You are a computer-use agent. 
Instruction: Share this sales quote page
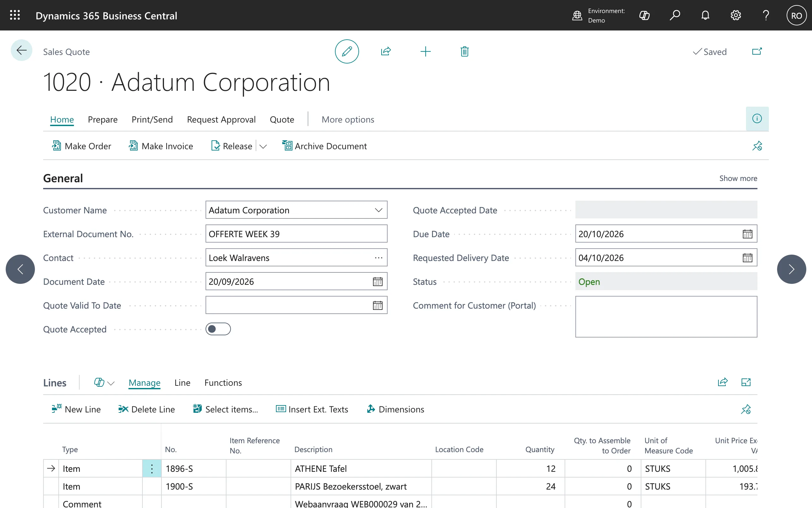pyautogui.click(x=386, y=51)
